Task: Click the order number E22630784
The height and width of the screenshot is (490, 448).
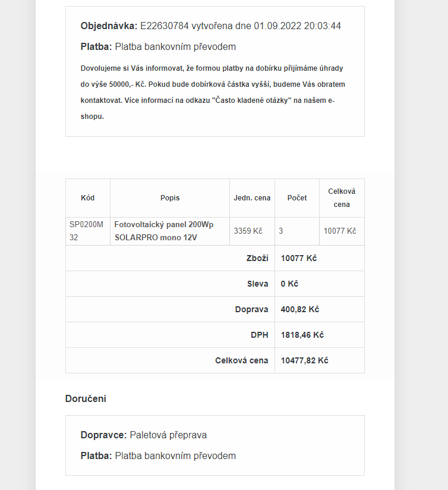Action: coord(165,26)
